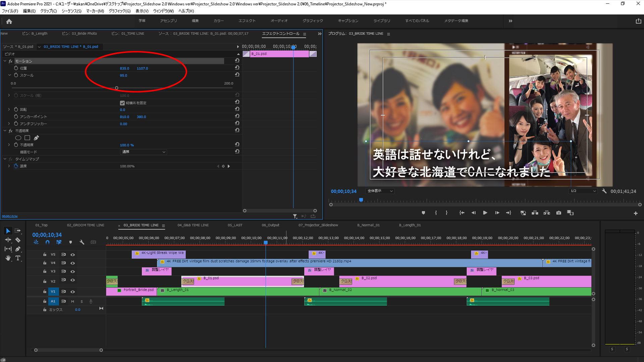Expand the Speed parameter
This screenshot has width=644, height=362.
click(x=9, y=166)
